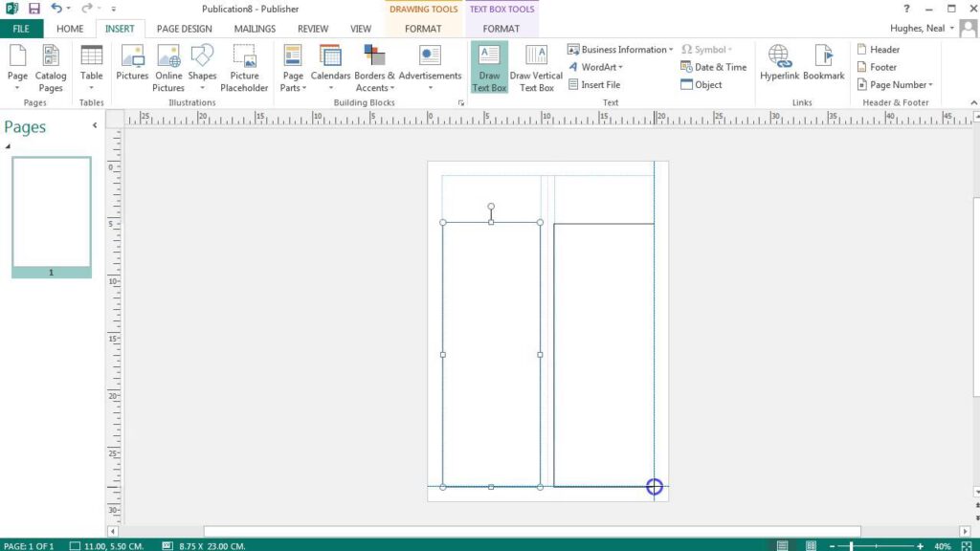980x551 pixels.
Task: Collapse the Pages navigation pane
Action: 94,125
